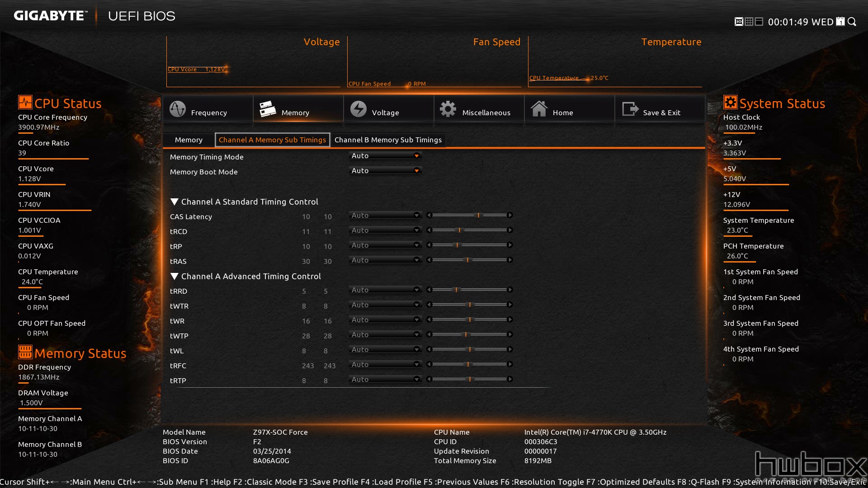Decrease CAS Latency with left arrow
The width and height of the screenshot is (868, 488).
pyautogui.click(x=429, y=215)
